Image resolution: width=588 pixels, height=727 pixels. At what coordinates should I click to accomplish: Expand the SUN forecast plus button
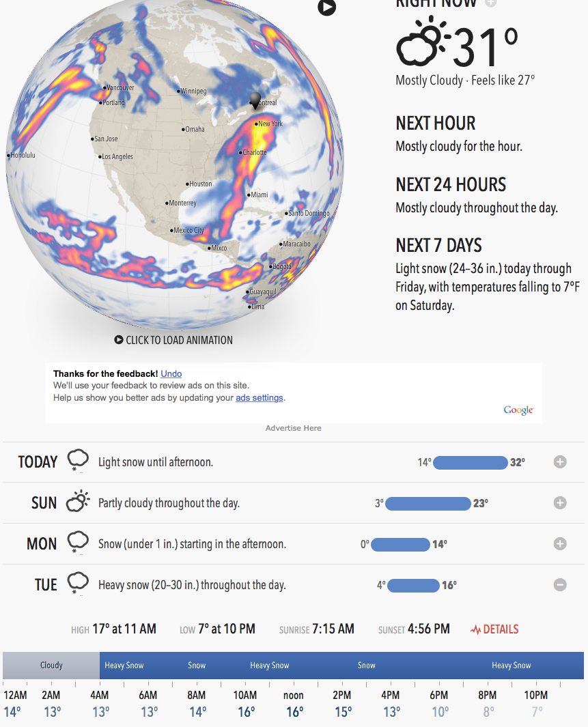click(560, 502)
